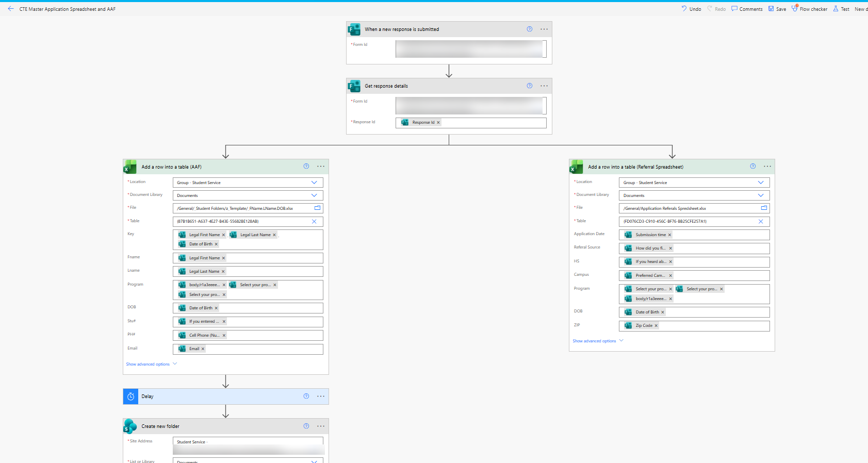868x463 pixels.
Task: Open the Referral Spreadsheet step ellipsis menu
Action: point(767,166)
